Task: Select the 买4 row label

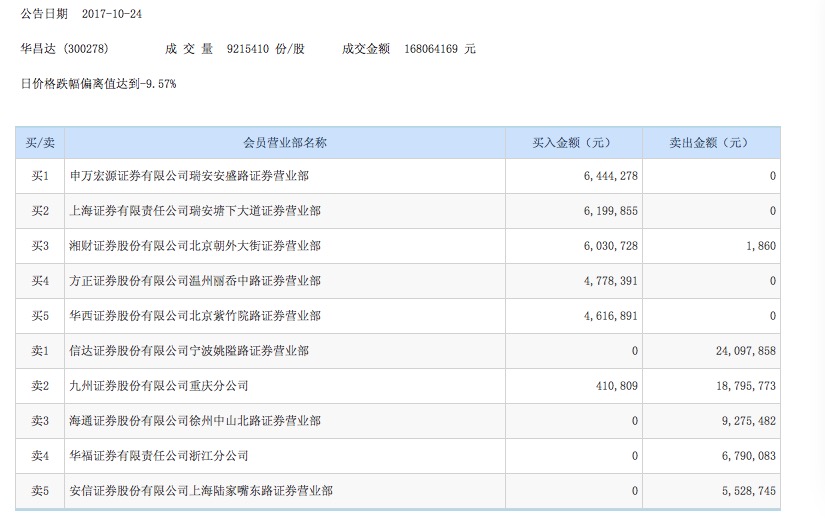Action: [x=40, y=281]
